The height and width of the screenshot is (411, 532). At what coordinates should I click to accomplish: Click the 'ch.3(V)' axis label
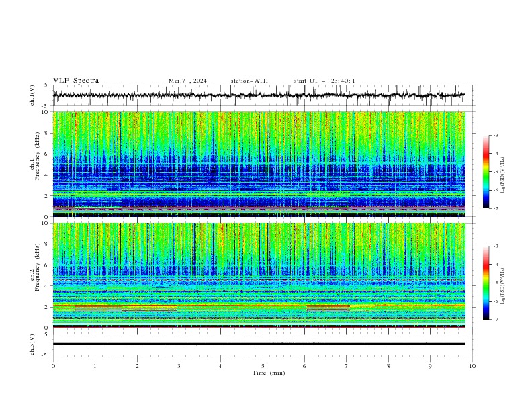[x=32, y=345]
